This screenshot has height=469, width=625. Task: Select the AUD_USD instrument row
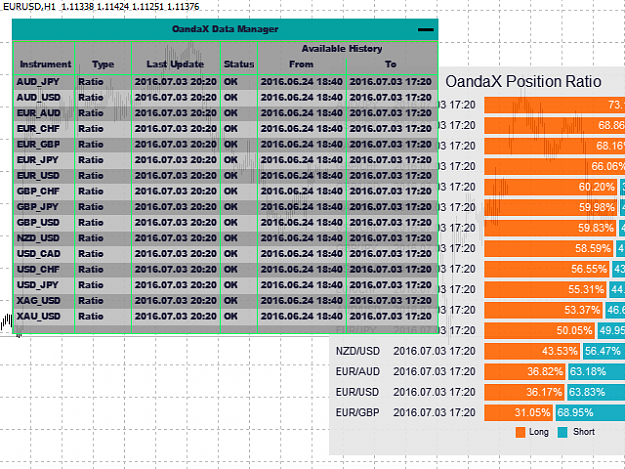pyautogui.click(x=225, y=98)
